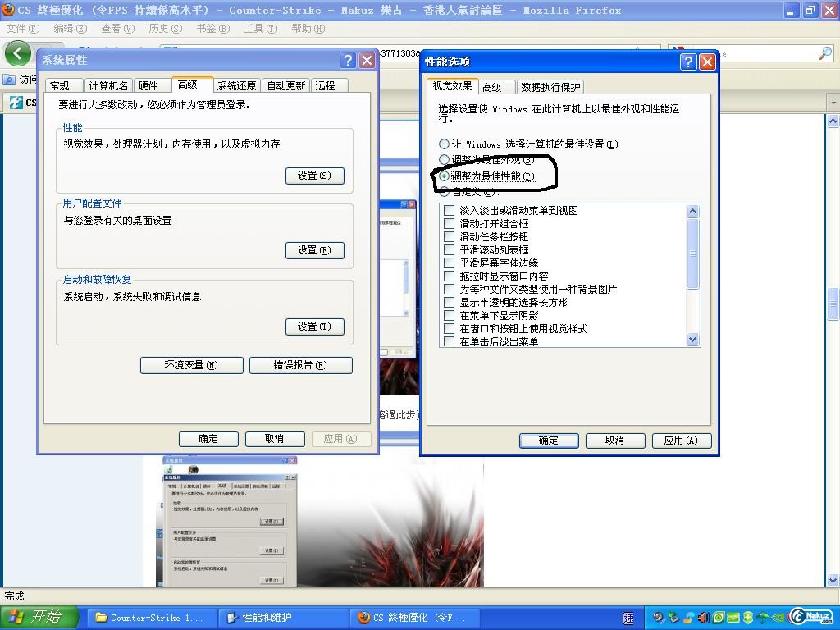The image size is (840, 630).
Task: Open Firefox 编辑 menu
Action: click(71, 29)
